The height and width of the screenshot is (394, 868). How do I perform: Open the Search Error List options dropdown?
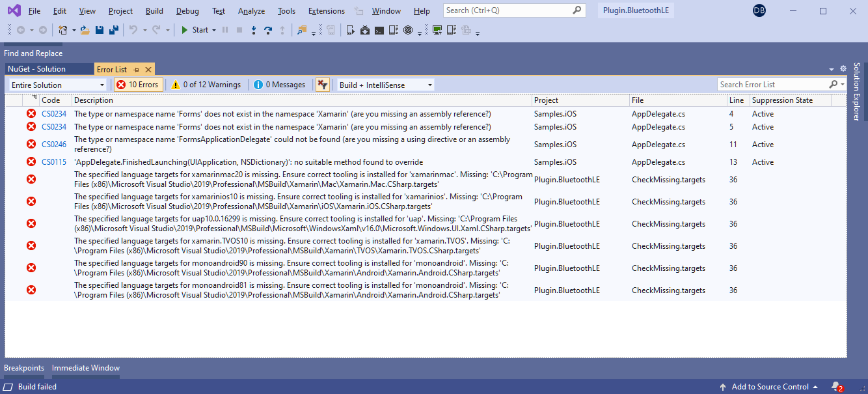(x=843, y=85)
